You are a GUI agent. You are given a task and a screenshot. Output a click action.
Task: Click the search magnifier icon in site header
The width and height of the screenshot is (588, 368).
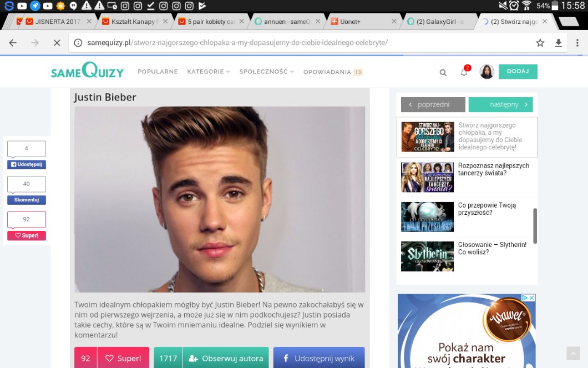point(443,72)
